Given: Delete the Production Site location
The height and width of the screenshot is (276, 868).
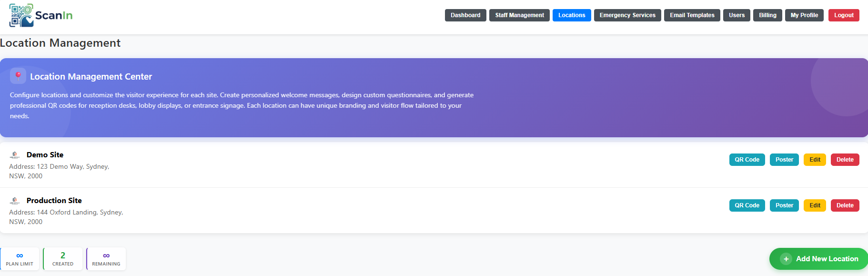Looking at the screenshot, I should 845,205.
